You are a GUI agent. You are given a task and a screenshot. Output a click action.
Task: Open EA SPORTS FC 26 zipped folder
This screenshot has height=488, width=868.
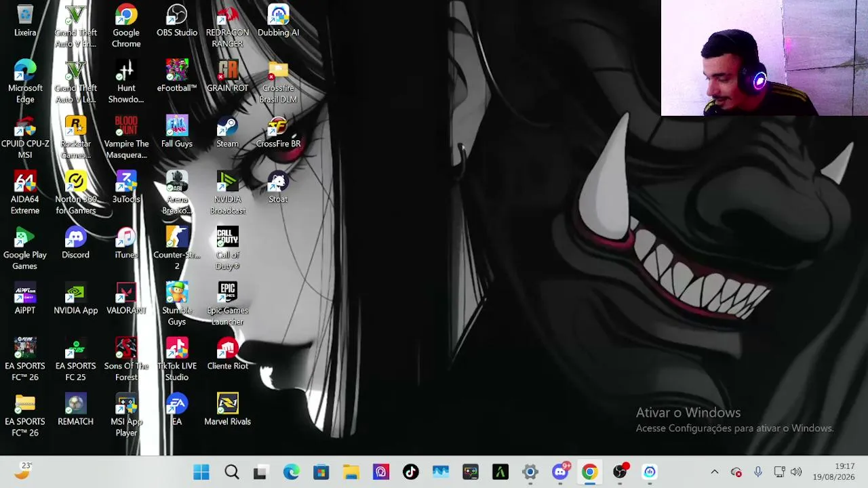click(25, 415)
